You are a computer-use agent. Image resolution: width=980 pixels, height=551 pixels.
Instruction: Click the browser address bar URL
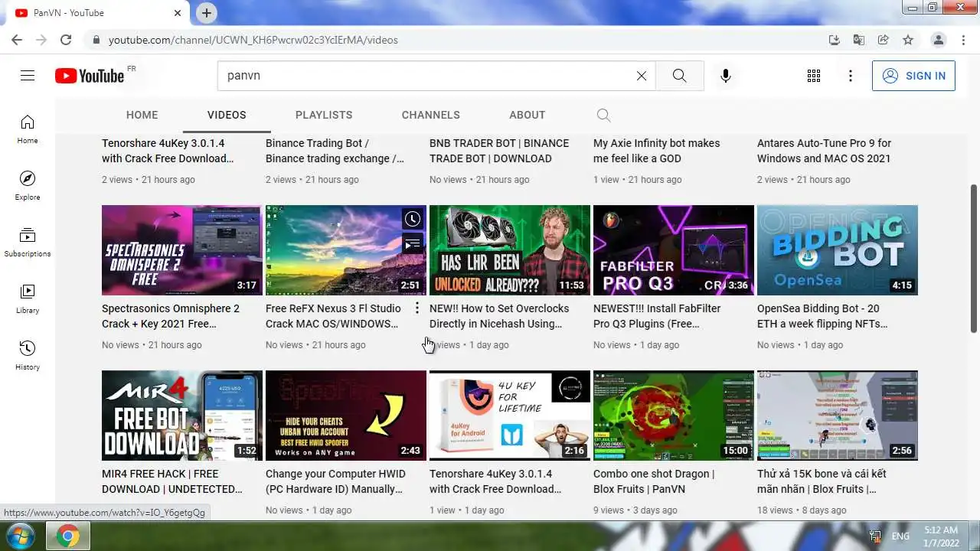pyautogui.click(x=253, y=40)
